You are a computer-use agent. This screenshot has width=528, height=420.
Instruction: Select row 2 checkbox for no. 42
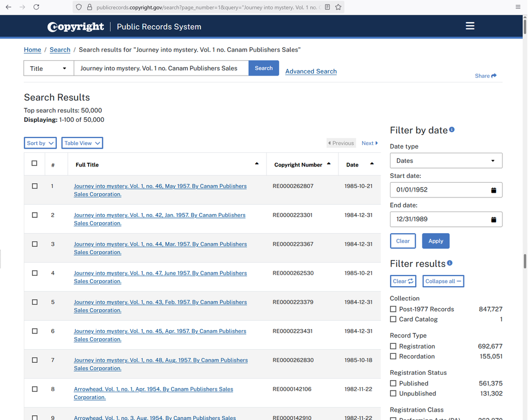[x=35, y=215]
